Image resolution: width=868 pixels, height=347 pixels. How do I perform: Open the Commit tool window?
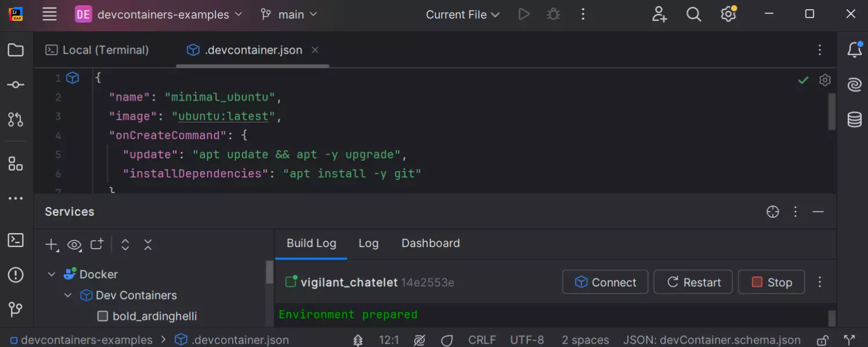(x=16, y=85)
